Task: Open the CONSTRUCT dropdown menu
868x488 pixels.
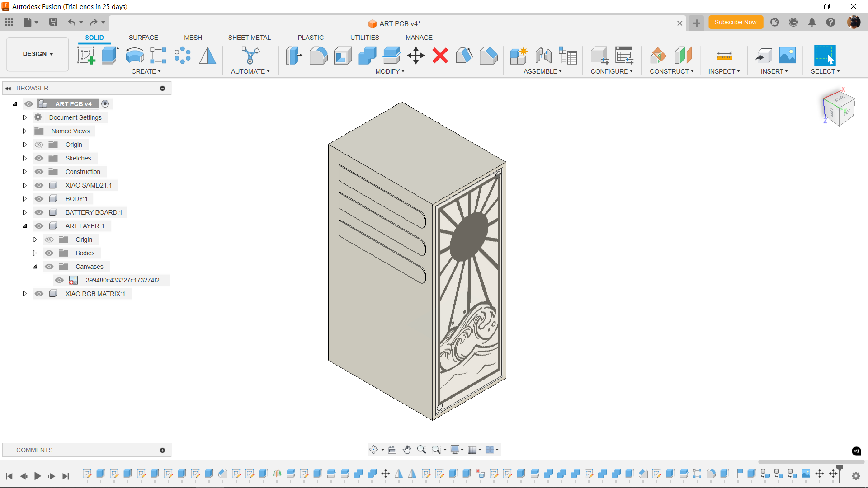Action: (x=671, y=71)
